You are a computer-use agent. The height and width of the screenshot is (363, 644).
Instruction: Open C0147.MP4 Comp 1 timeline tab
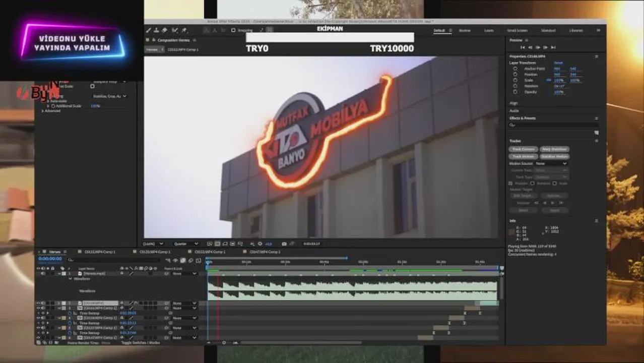[x=264, y=252]
